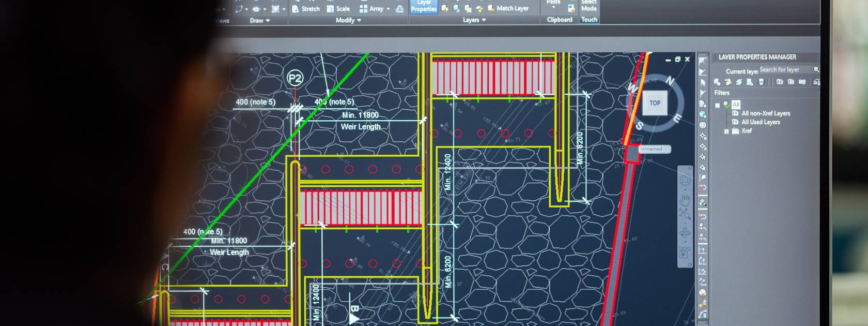Select the Xref filter item
Viewport: 868px width, 326px height.
pos(747,131)
